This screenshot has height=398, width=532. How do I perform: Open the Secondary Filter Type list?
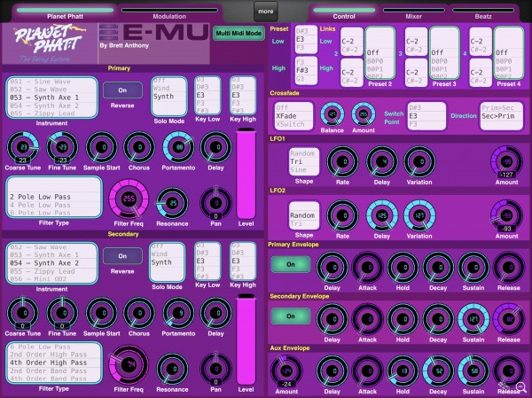(54, 363)
